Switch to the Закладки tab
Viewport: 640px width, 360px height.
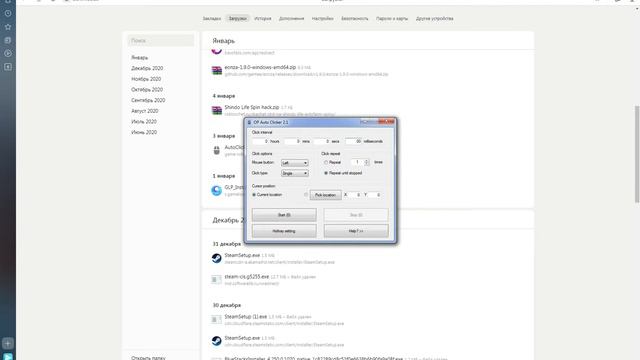tap(211, 18)
